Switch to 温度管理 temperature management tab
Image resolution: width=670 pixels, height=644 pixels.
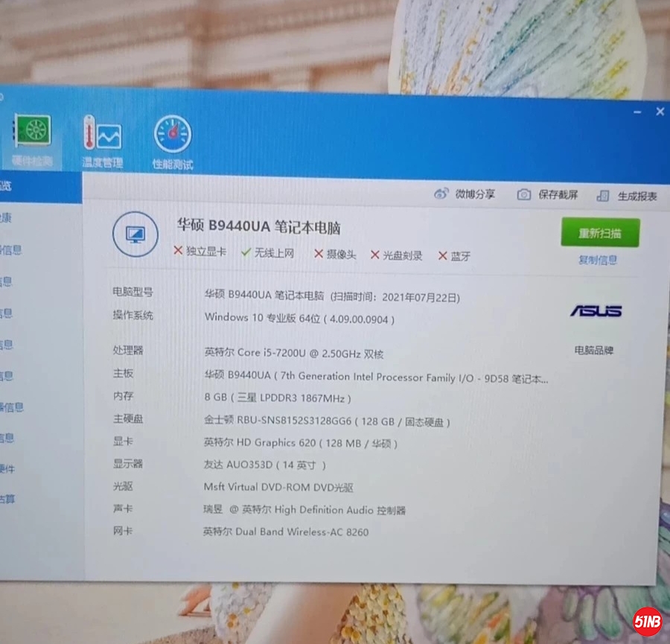point(103,141)
